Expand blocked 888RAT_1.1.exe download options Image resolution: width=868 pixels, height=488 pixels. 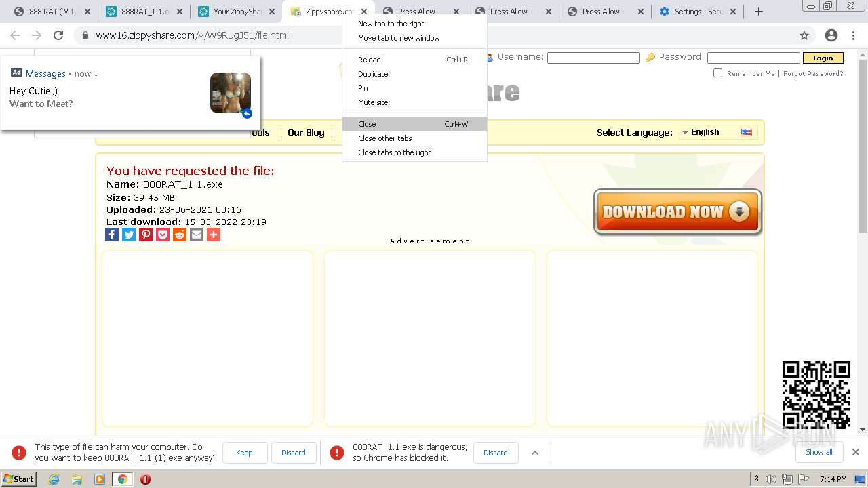coord(534,453)
